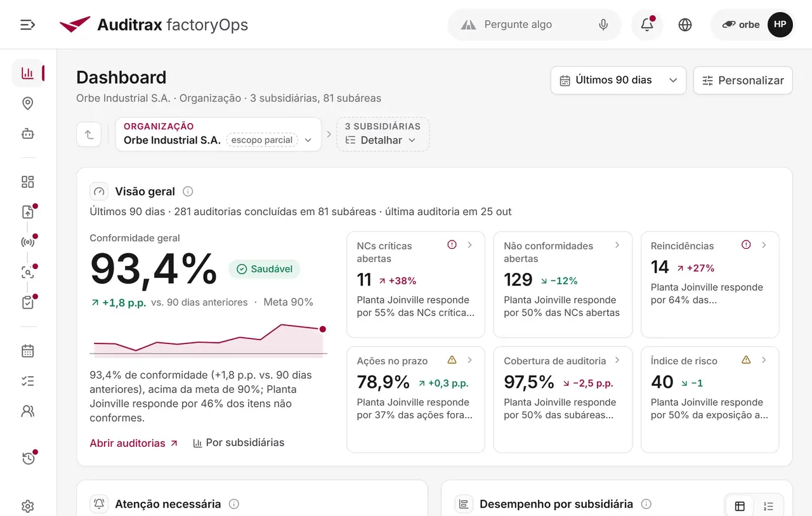Open the calendar sidebar icon
The height and width of the screenshot is (516, 812).
coord(27,351)
